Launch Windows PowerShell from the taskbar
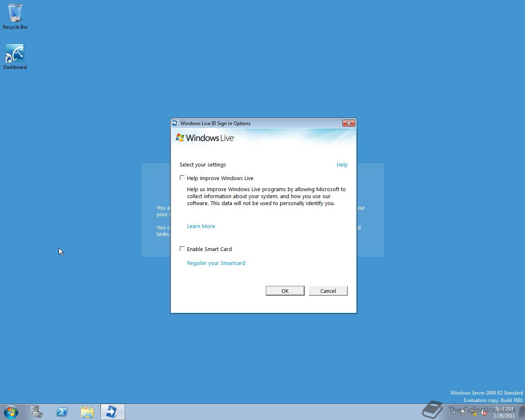The height and width of the screenshot is (420, 525). [x=62, y=412]
